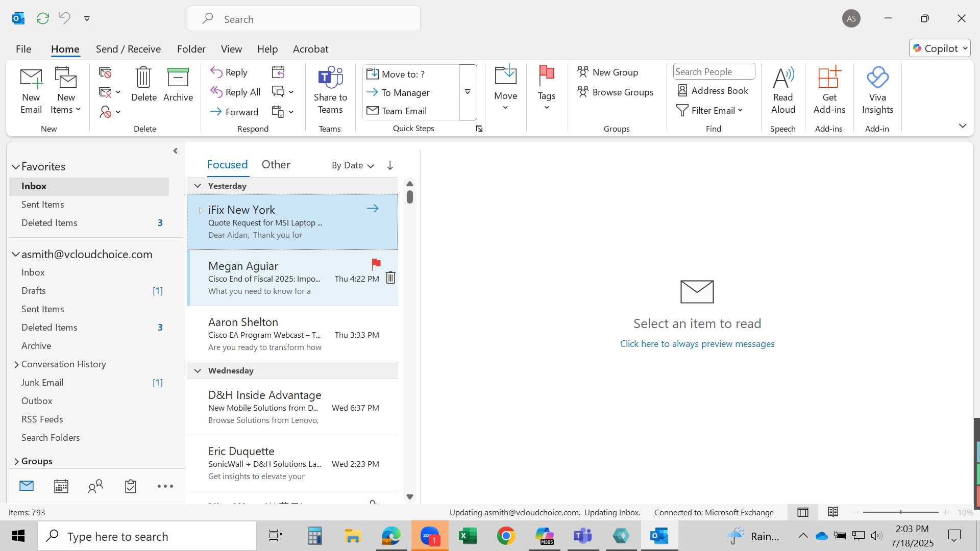Click Get Add-ins icon
Image resolution: width=980 pixels, height=551 pixels.
(x=829, y=78)
